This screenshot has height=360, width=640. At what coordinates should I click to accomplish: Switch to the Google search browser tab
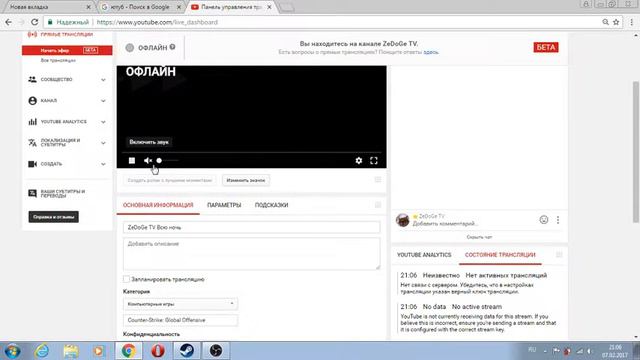pyautogui.click(x=141, y=7)
